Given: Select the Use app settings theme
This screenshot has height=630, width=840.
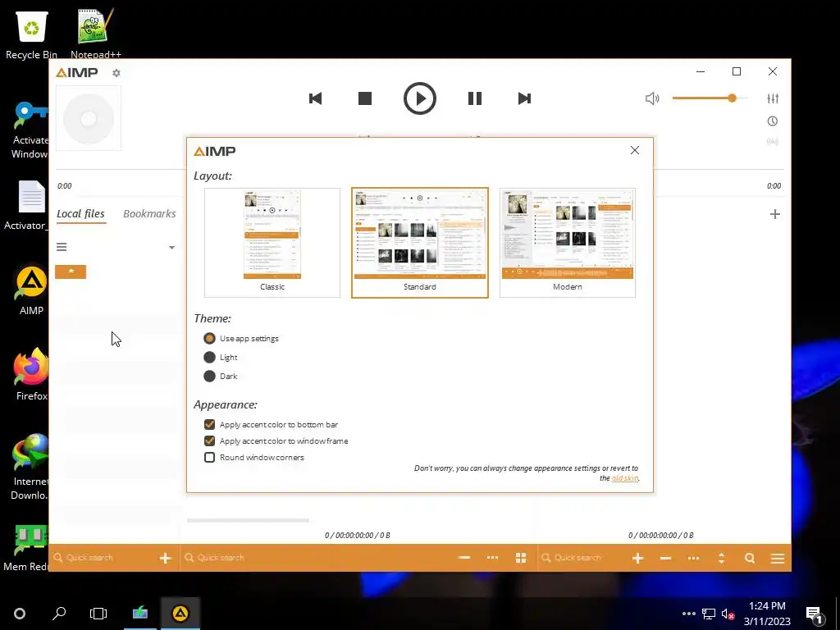Looking at the screenshot, I should point(242,339).
